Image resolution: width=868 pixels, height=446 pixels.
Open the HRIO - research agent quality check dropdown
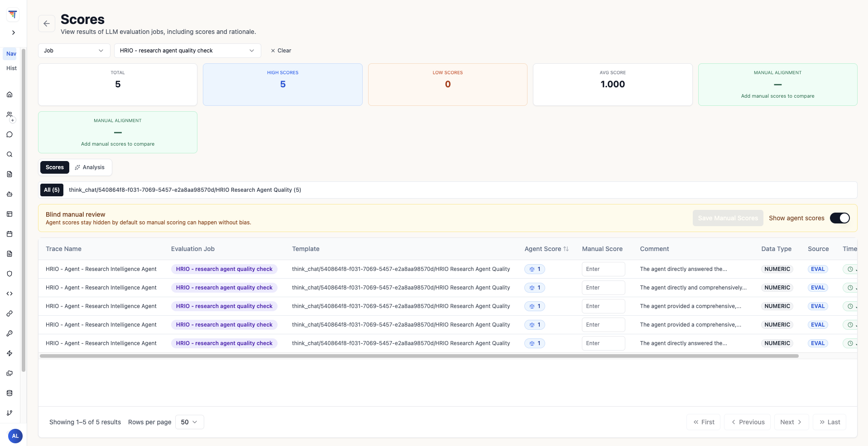pyautogui.click(x=187, y=51)
